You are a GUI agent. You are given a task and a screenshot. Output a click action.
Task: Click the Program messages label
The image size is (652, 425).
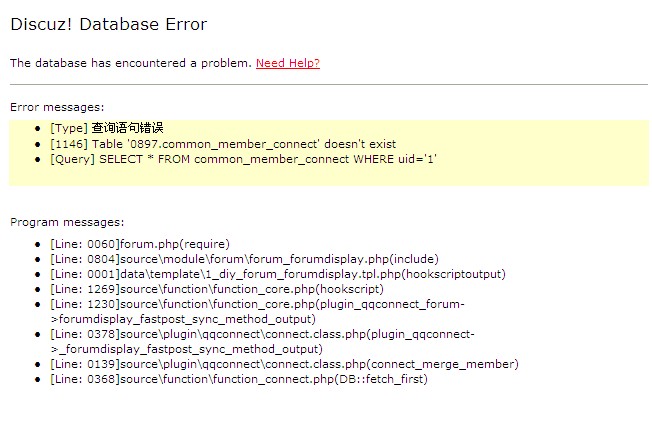(67, 222)
